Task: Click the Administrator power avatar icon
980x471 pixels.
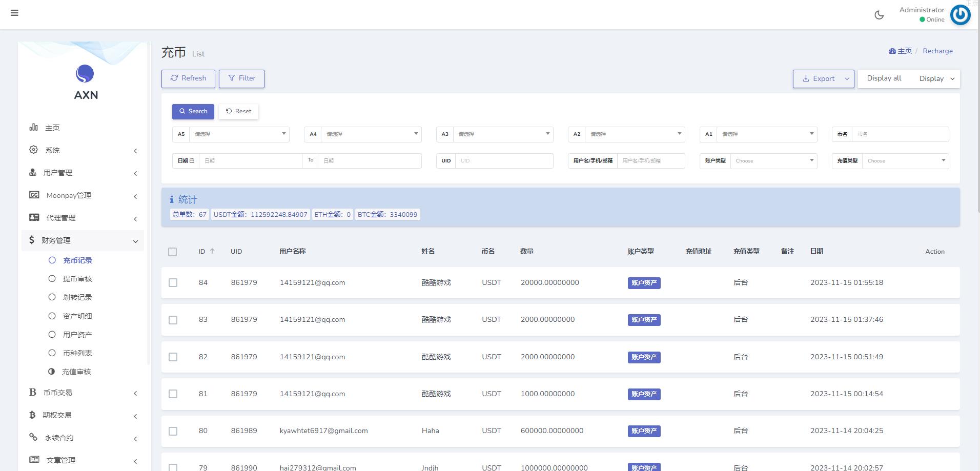Action: (x=960, y=15)
